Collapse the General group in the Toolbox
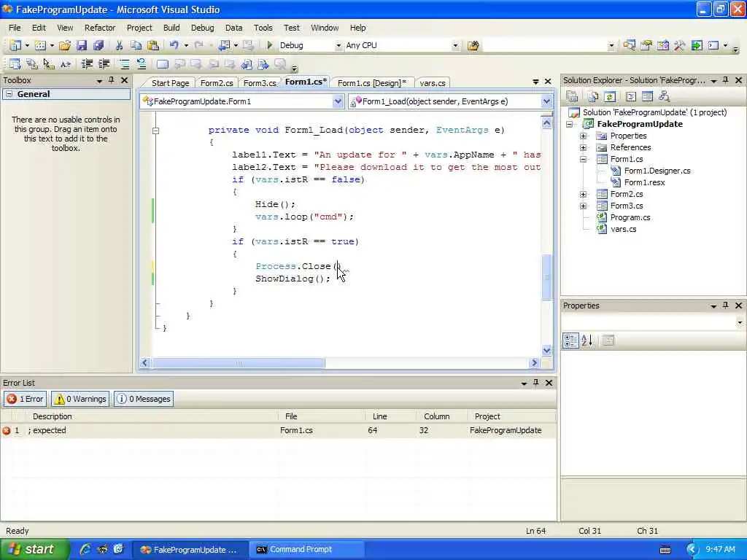 (9, 94)
